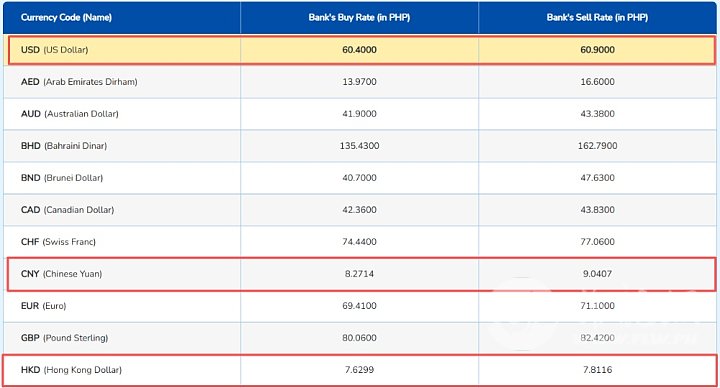Click HKD buy rate 7.6299

359,370
